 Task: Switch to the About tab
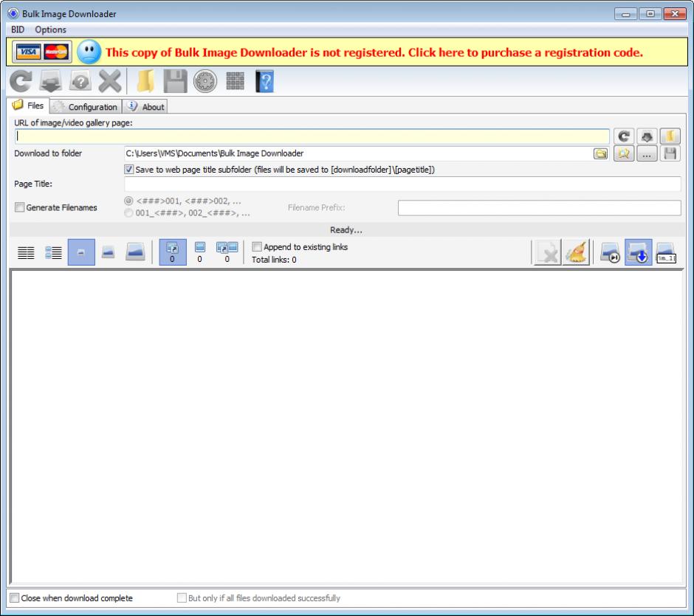[145, 106]
